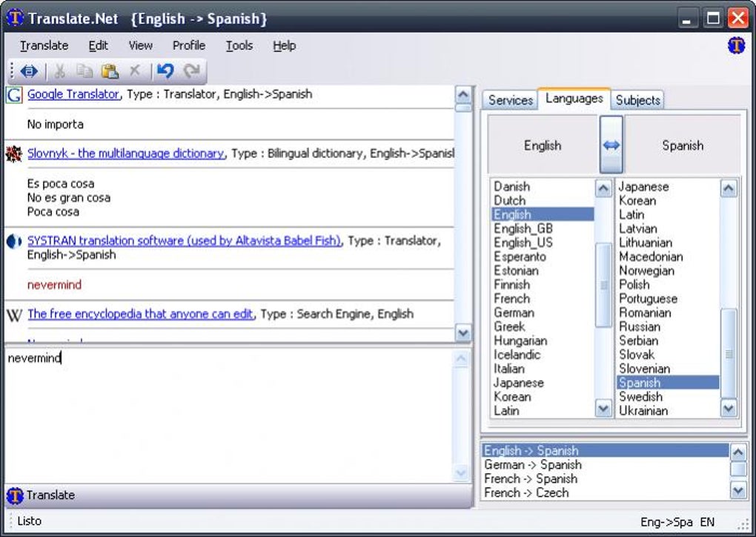The width and height of the screenshot is (756, 537).
Task: Open the Profile menu
Action: (x=189, y=46)
